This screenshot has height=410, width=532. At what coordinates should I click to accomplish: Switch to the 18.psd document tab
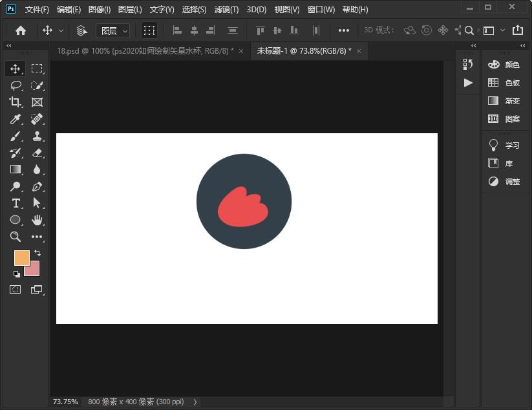click(145, 51)
